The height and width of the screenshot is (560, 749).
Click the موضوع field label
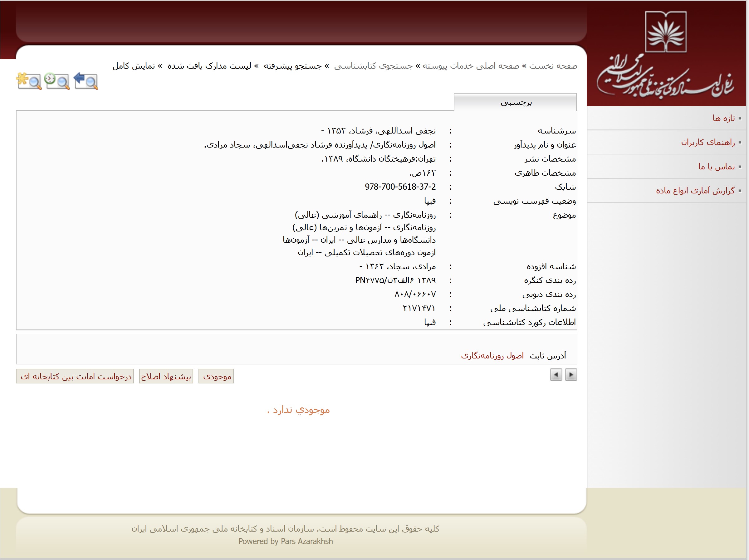pos(565,215)
